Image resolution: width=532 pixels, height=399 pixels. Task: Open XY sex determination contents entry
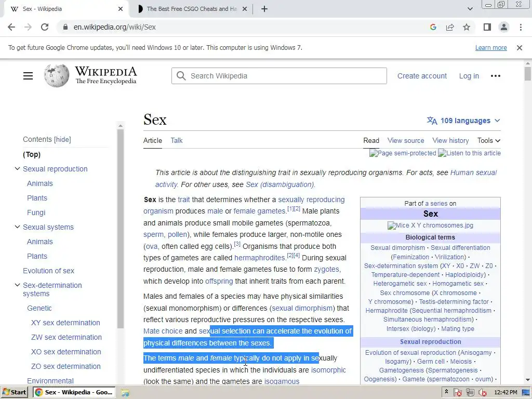(x=65, y=323)
